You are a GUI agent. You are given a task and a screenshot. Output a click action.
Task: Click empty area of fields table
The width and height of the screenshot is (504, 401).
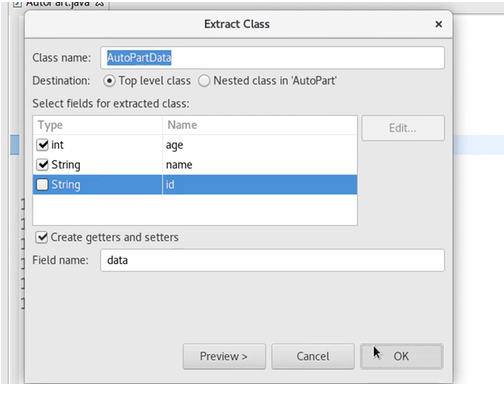[195, 209]
